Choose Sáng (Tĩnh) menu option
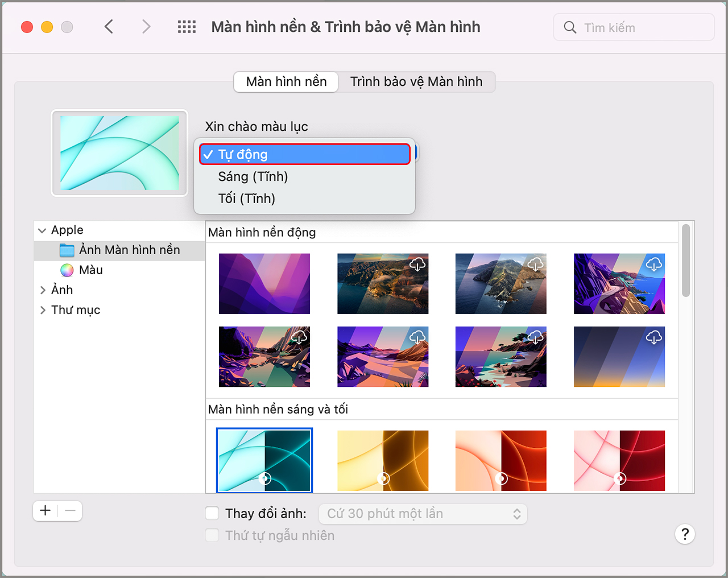The width and height of the screenshot is (728, 578). coord(305,176)
